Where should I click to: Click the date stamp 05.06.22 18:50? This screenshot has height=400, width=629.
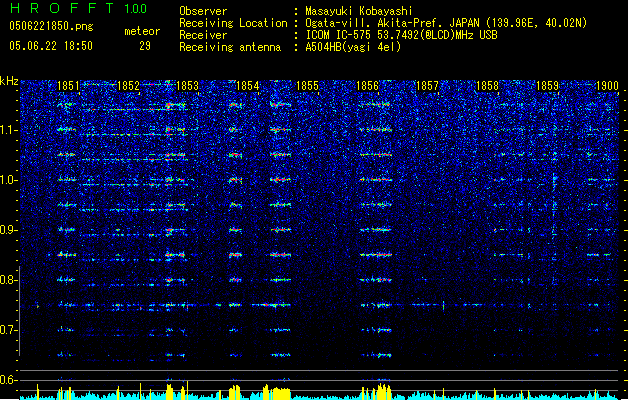[51, 46]
